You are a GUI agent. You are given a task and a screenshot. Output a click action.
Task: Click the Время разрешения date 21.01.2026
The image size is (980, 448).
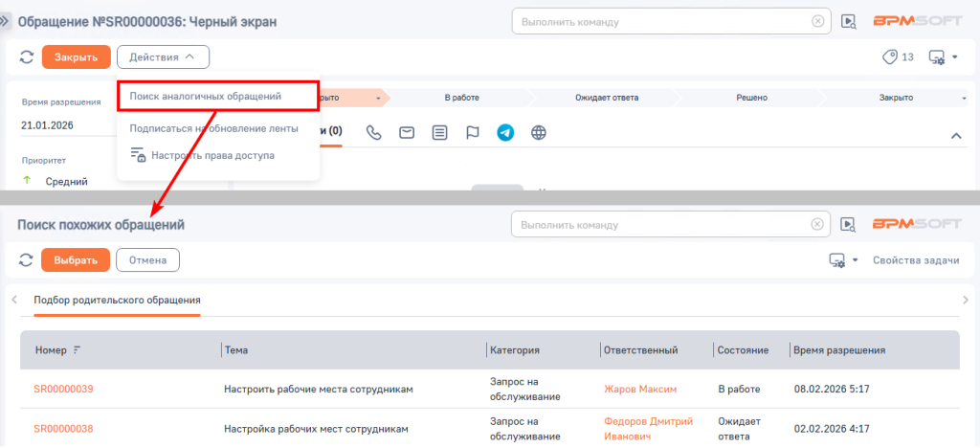pos(48,125)
